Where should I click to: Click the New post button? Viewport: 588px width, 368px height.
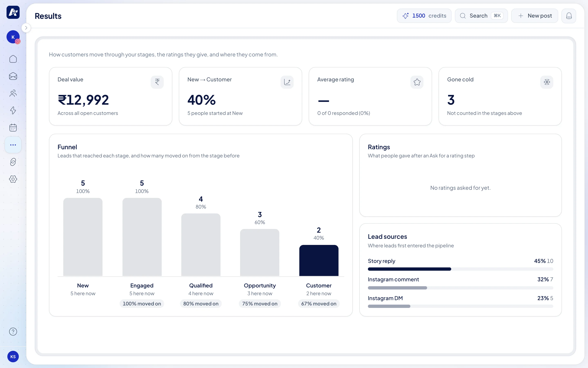pyautogui.click(x=535, y=16)
